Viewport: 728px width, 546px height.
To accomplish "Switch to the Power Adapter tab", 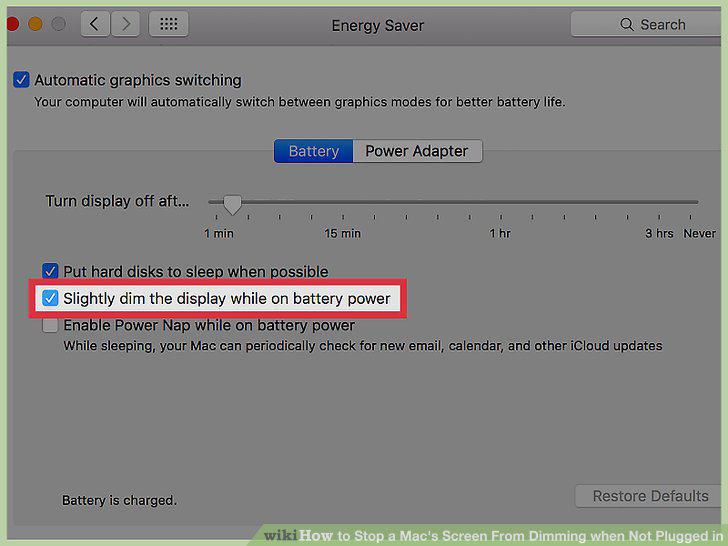I will pyautogui.click(x=417, y=151).
